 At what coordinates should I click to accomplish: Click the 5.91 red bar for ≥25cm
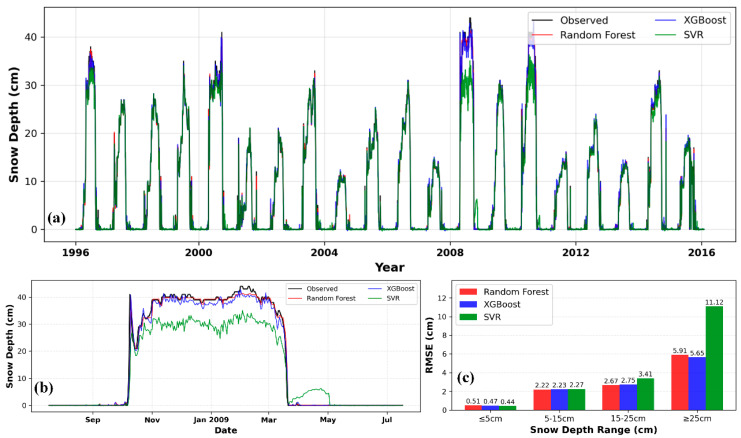pos(680,382)
